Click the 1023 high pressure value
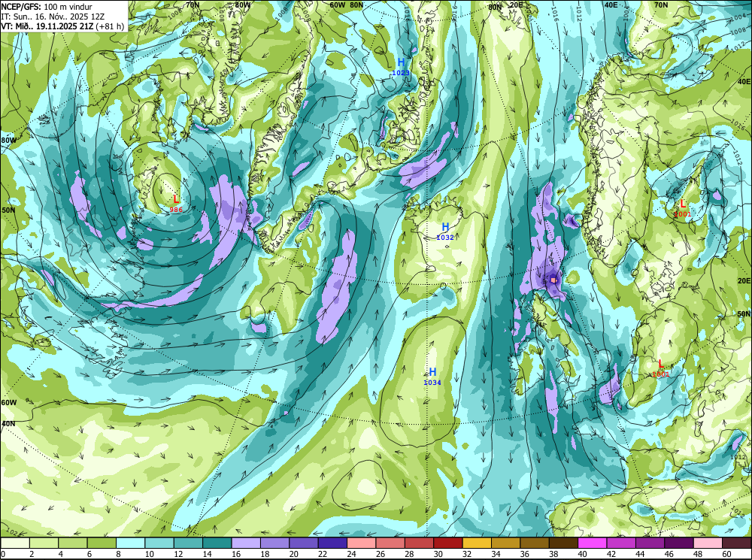752x560 pixels. coord(401,73)
